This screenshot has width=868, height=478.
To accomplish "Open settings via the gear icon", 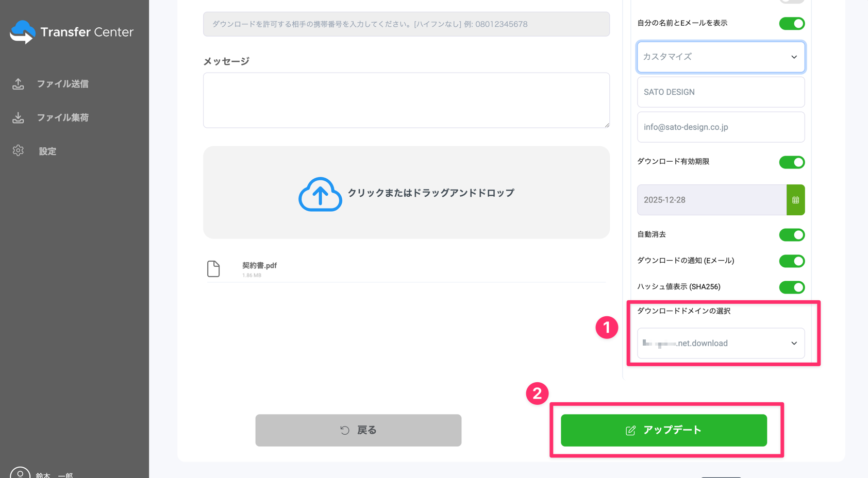I will click(x=18, y=150).
